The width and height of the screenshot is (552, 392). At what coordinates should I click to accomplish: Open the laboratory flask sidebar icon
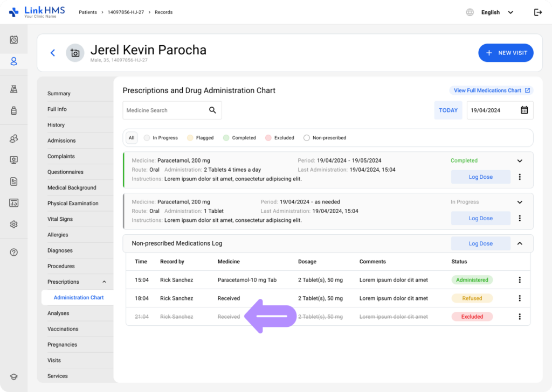(x=14, y=89)
